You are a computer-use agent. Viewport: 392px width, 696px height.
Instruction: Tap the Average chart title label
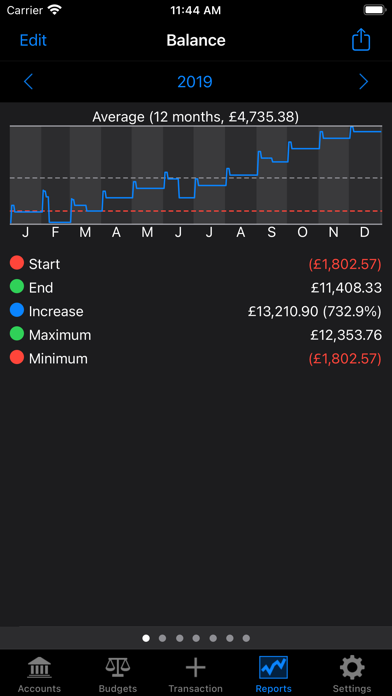click(196, 117)
